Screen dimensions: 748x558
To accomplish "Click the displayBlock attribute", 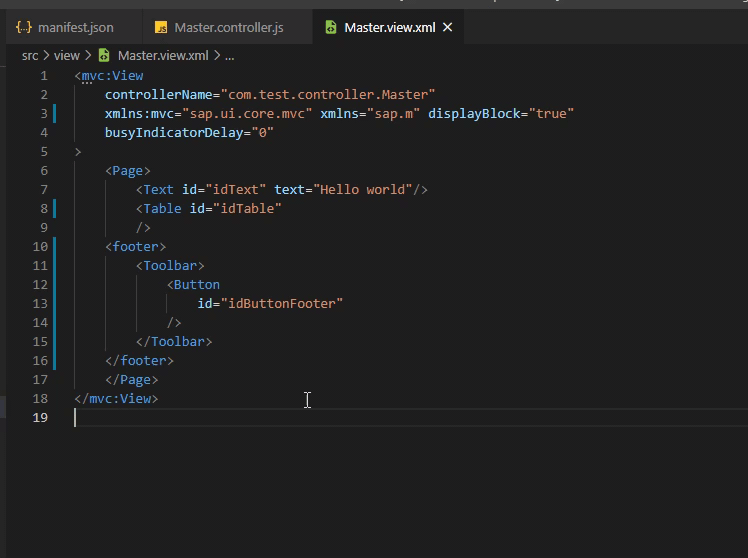I will pos(474,114).
